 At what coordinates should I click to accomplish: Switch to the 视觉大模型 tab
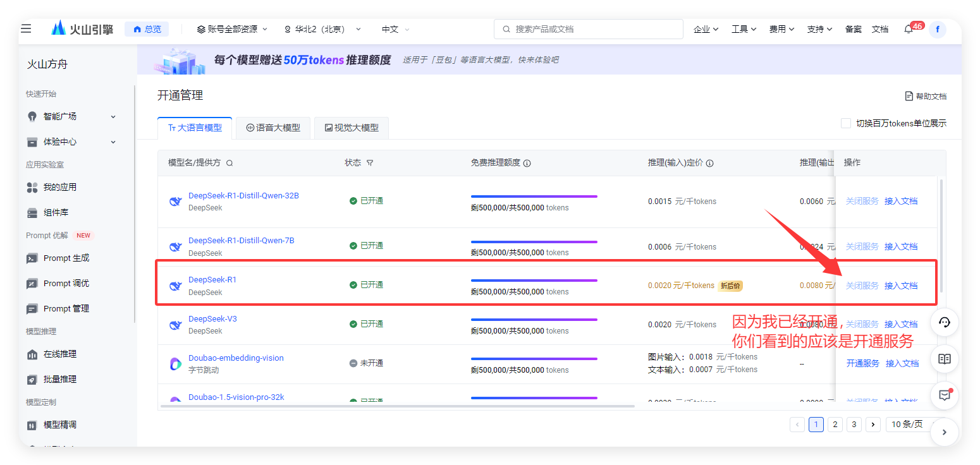coord(352,128)
